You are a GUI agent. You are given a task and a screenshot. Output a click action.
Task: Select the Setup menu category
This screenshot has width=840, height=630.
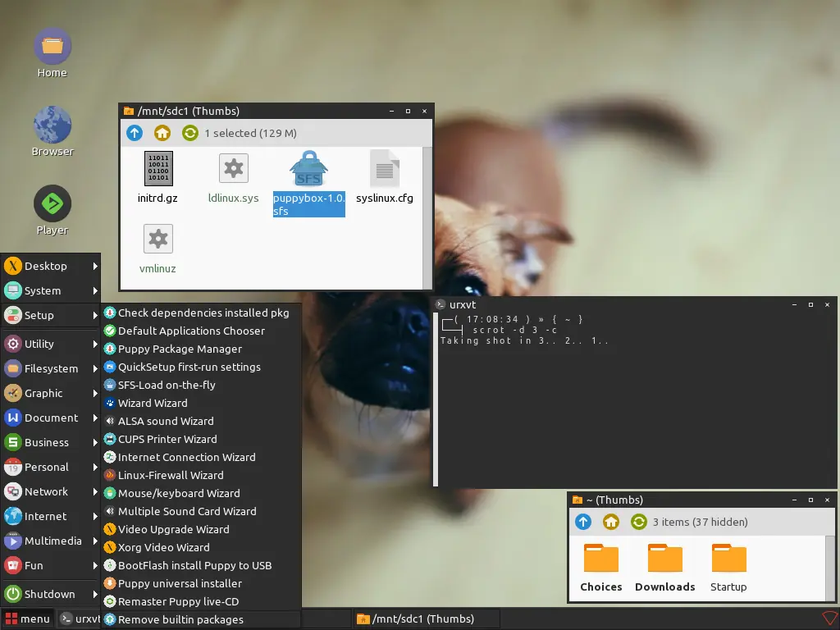(x=51, y=316)
